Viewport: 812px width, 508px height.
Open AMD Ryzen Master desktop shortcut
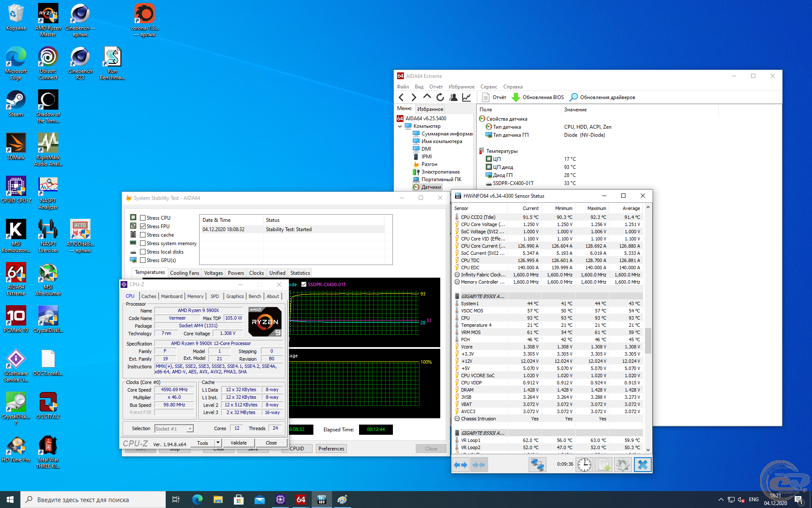[48, 20]
